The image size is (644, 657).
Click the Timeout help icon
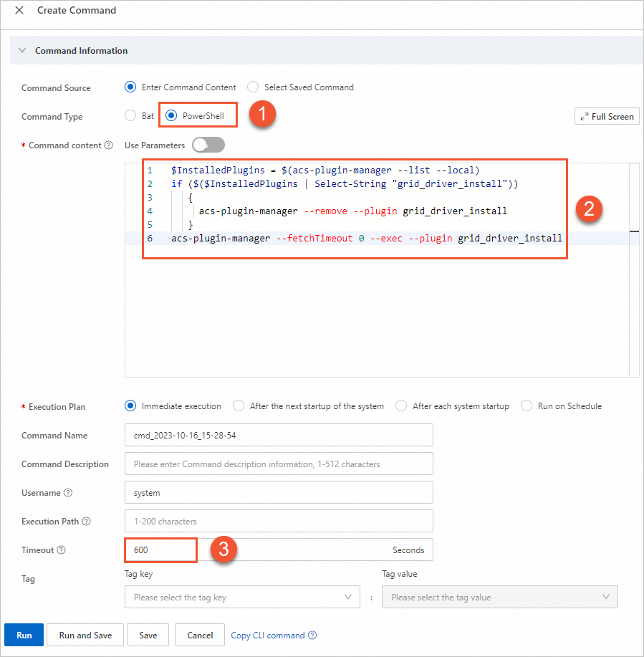pos(62,550)
